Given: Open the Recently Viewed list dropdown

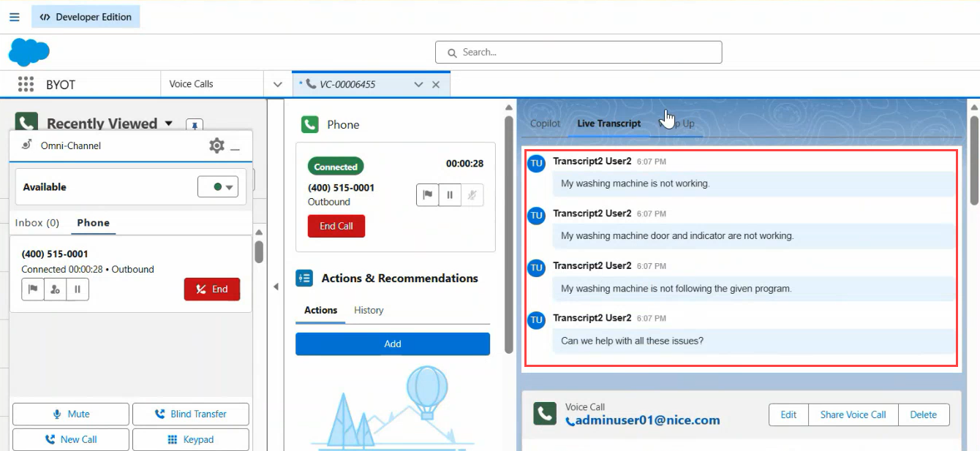Looking at the screenshot, I should point(169,124).
